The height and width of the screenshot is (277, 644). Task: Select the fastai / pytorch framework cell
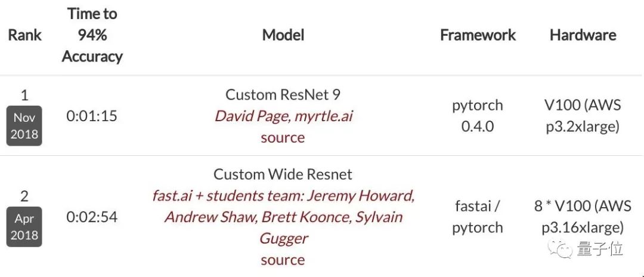pos(478,217)
